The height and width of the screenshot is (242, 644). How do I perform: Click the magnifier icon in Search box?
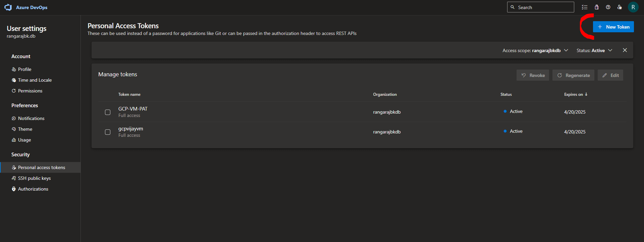[513, 7]
